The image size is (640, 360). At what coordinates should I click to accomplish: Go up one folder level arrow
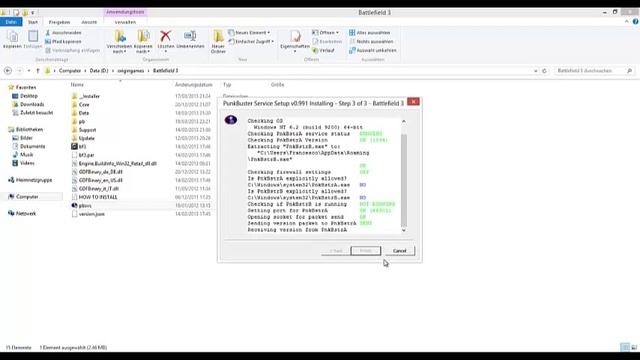click(x=38, y=71)
